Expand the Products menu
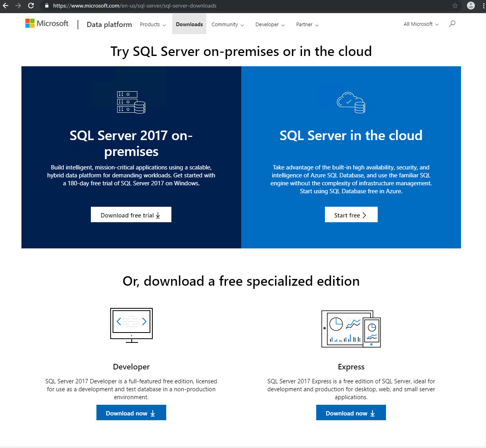Image resolution: width=486 pixels, height=448 pixels. 153,25
